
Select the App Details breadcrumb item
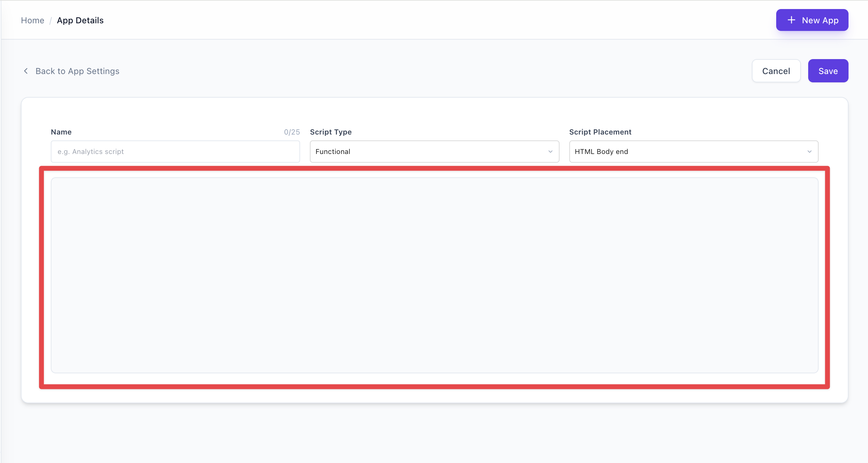tap(80, 20)
